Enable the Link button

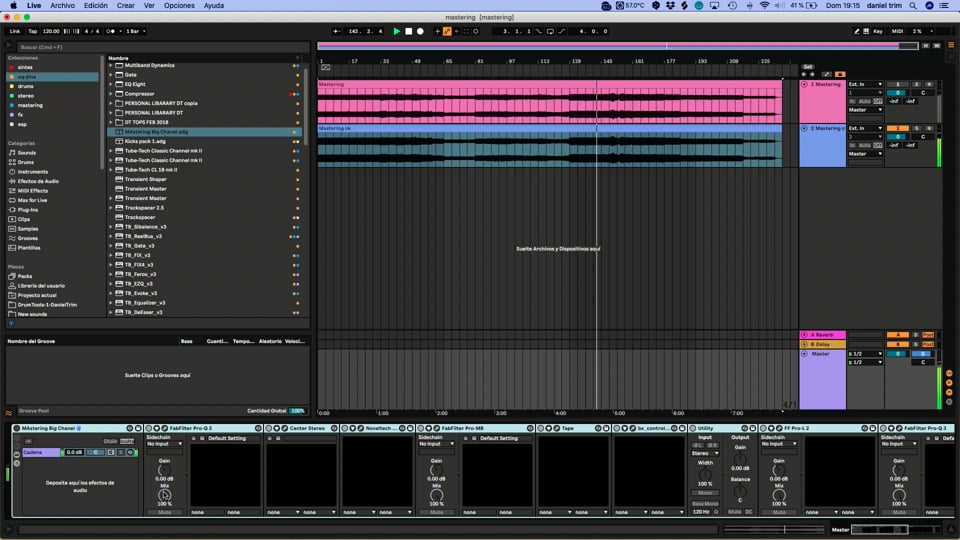pos(15,31)
